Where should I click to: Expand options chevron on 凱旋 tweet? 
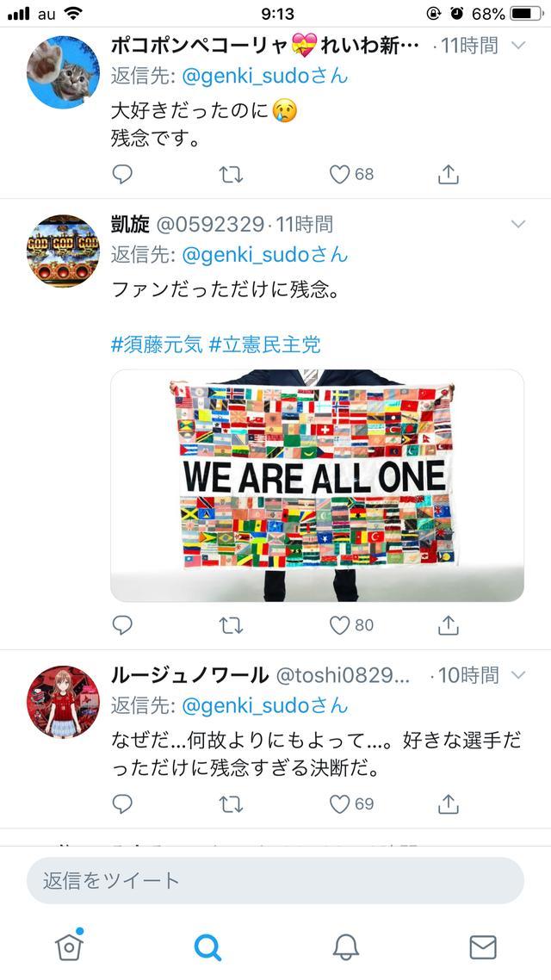point(518,224)
